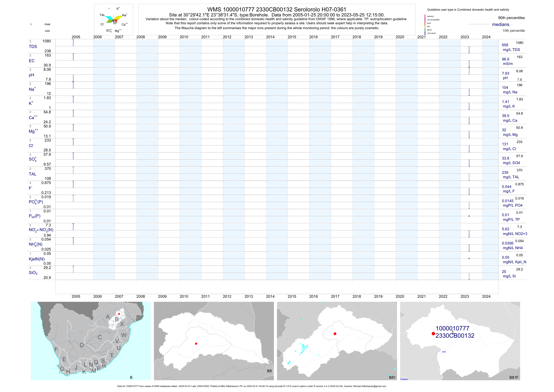Click the TDS row label
Screen dimensions: 554x392
(33, 47)
